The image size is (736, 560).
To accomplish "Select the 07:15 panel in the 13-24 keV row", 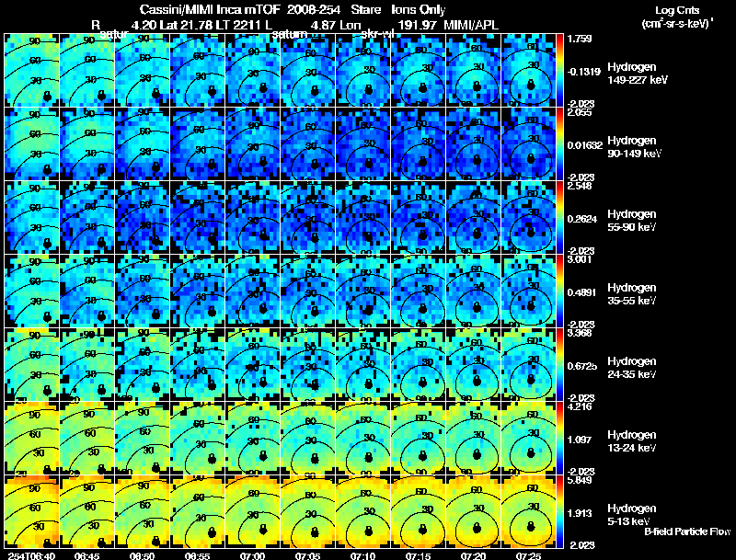I will (419, 438).
